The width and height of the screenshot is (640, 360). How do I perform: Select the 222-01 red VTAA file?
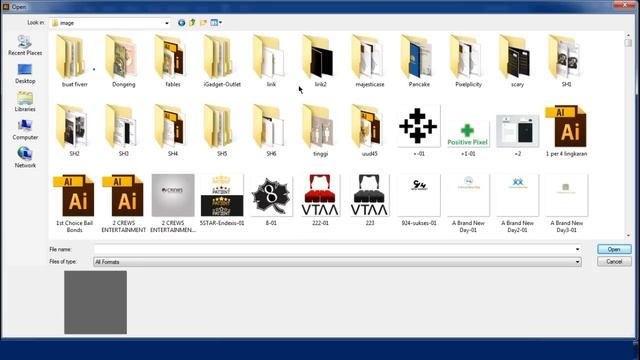pos(320,200)
